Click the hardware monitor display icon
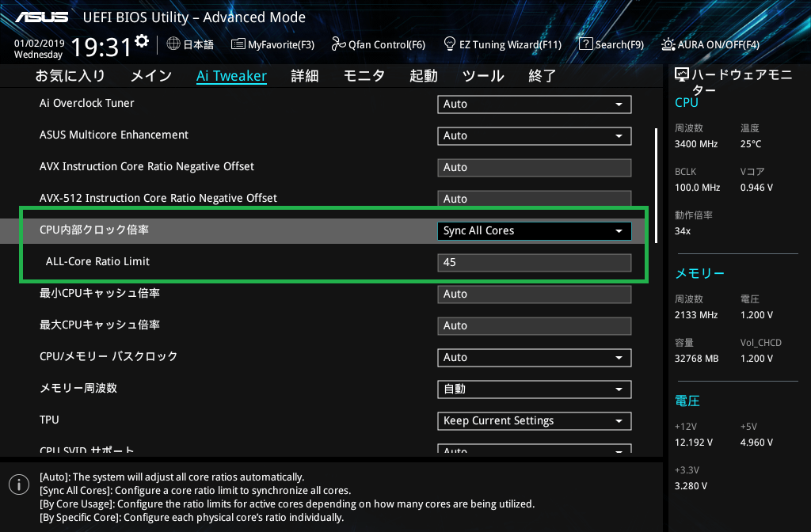 (x=682, y=75)
